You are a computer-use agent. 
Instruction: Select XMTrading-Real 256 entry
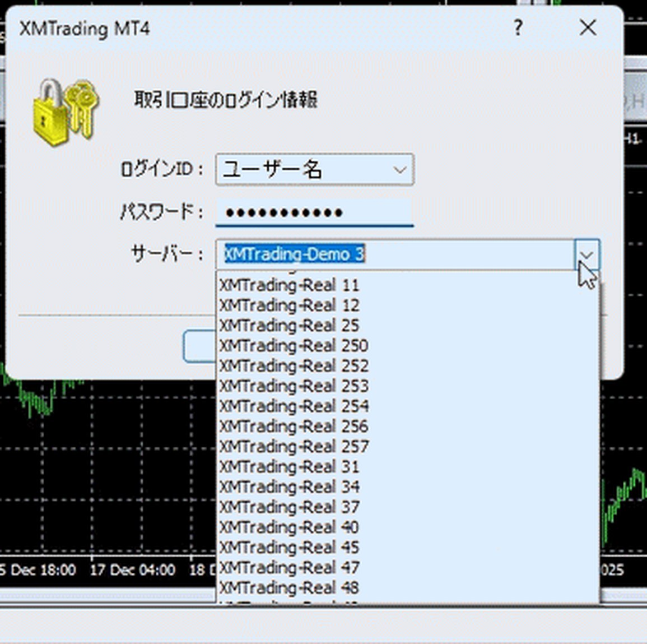pos(408,427)
